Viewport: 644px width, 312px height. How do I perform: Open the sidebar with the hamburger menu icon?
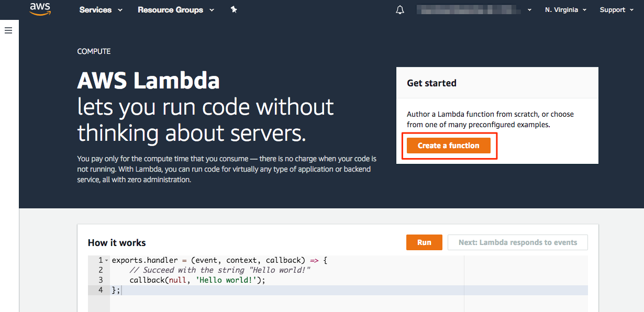pyautogui.click(x=8, y=30)
